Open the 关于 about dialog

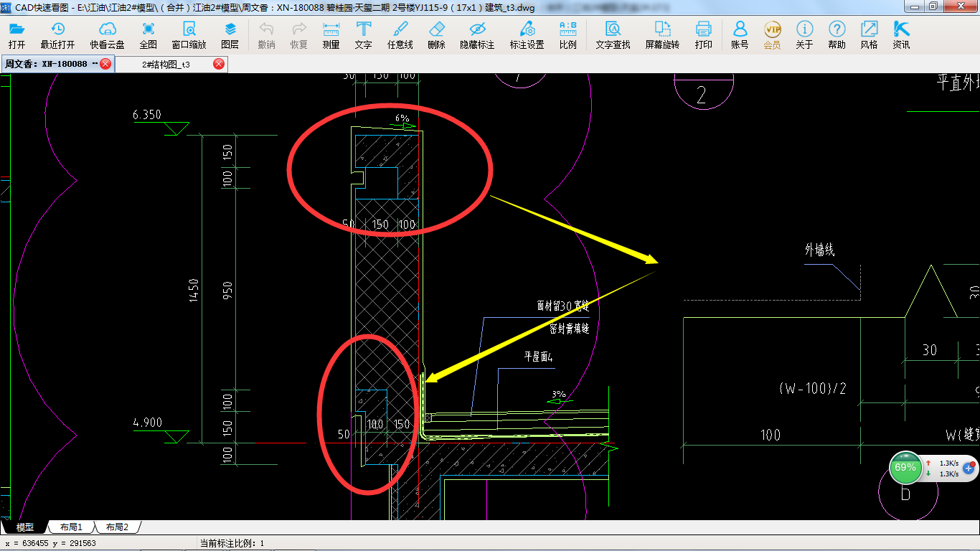804,35
